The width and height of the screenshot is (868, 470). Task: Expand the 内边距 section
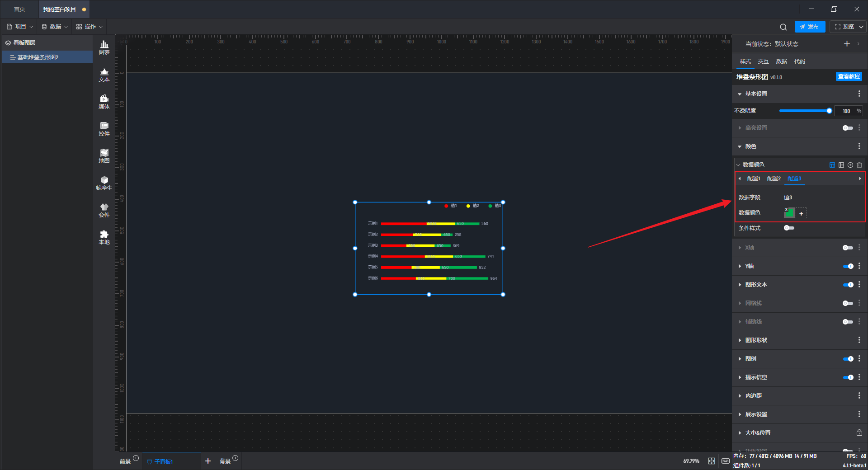[740, 396]
